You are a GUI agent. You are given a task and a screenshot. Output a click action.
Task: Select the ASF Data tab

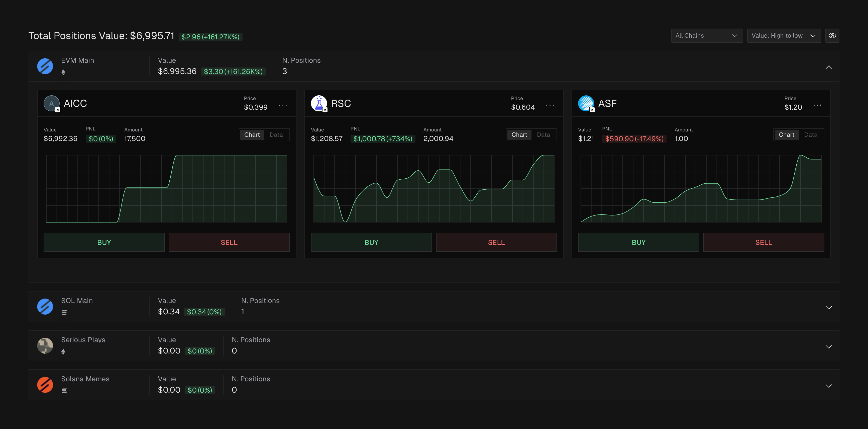[x=810, y=135]
